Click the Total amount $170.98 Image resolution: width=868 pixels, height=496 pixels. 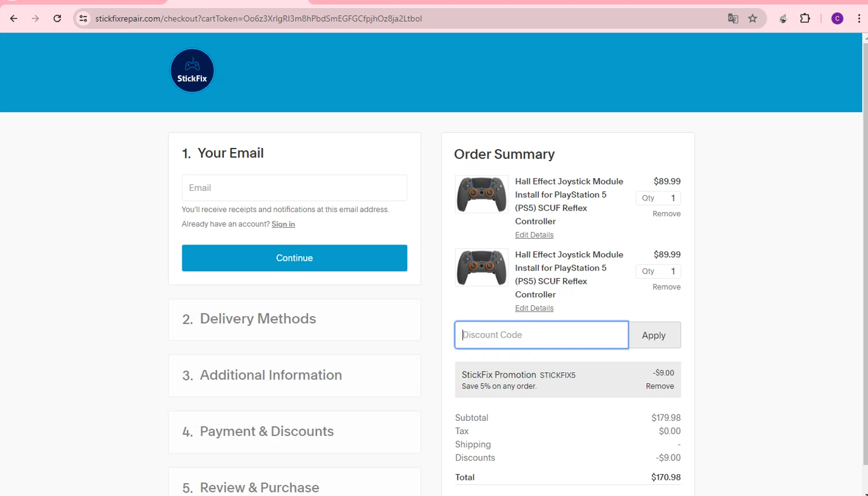[665, 478]
